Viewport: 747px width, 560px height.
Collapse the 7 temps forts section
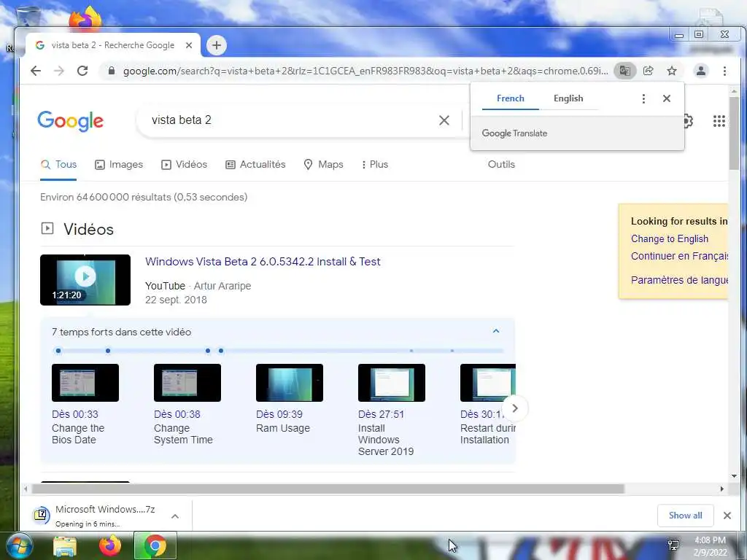tap(496, 332)
